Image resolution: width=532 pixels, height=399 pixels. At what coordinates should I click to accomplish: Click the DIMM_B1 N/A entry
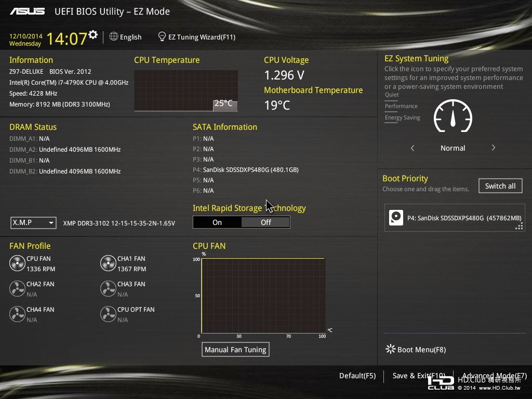click(x=30, y=160)
